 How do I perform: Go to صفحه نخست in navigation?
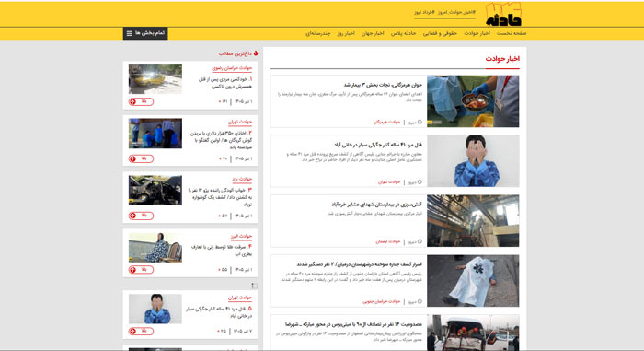[x=512, y=33]
